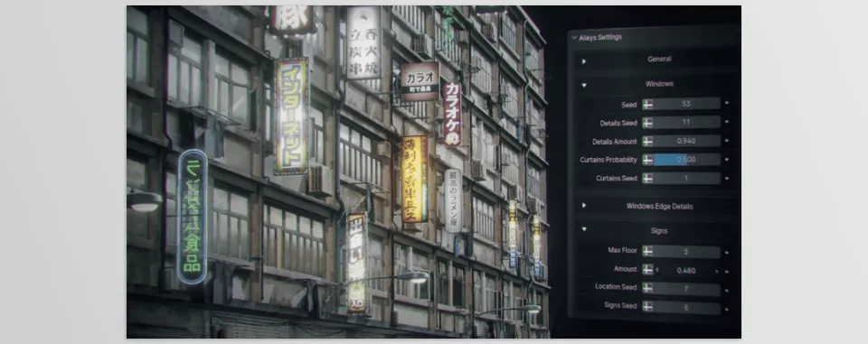Click the 'Details Amount' label text
Image resolution: width=868 pixels, height=344 pixels.
tap(615, 142)
